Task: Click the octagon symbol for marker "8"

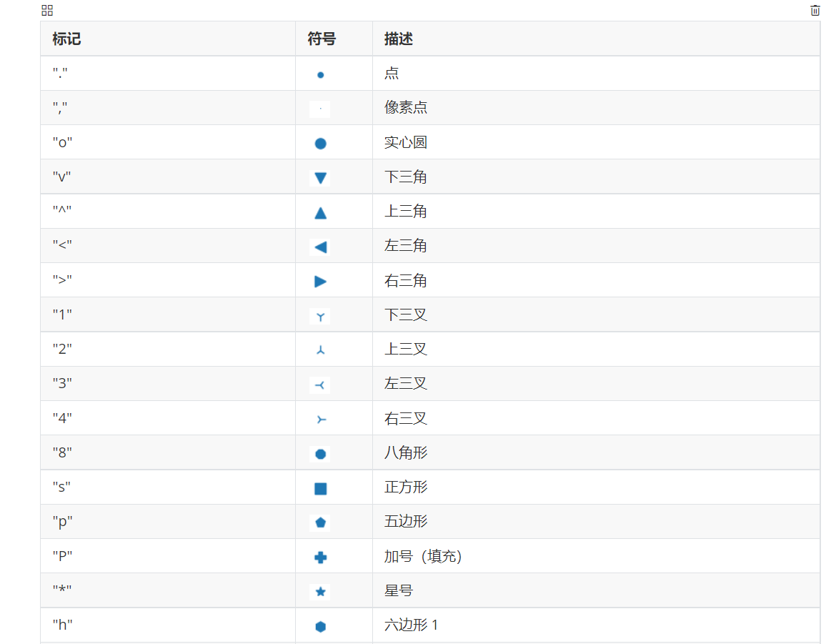Action: tap(319, 452)
